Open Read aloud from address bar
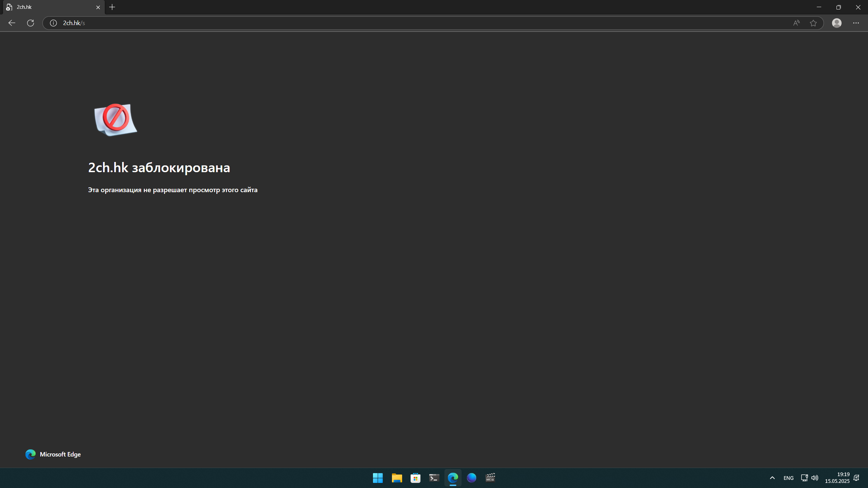This screenshot has width=868, height=488. [796, 23]
